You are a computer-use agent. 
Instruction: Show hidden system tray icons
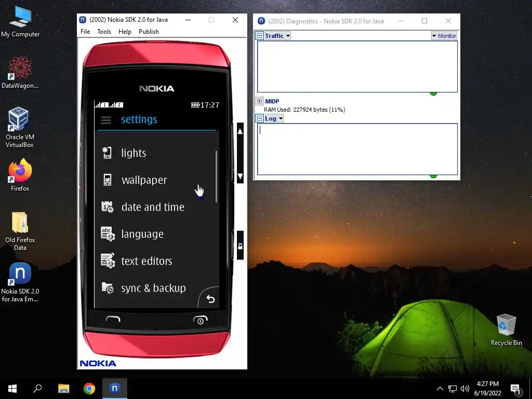click(440, 389)
